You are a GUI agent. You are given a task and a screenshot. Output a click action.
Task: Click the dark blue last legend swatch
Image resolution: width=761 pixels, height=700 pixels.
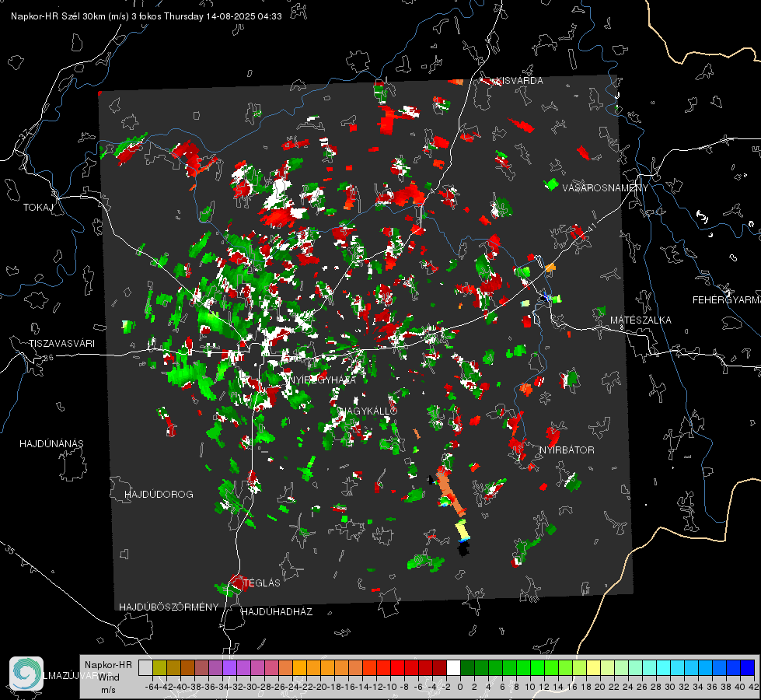pos(748,667)
